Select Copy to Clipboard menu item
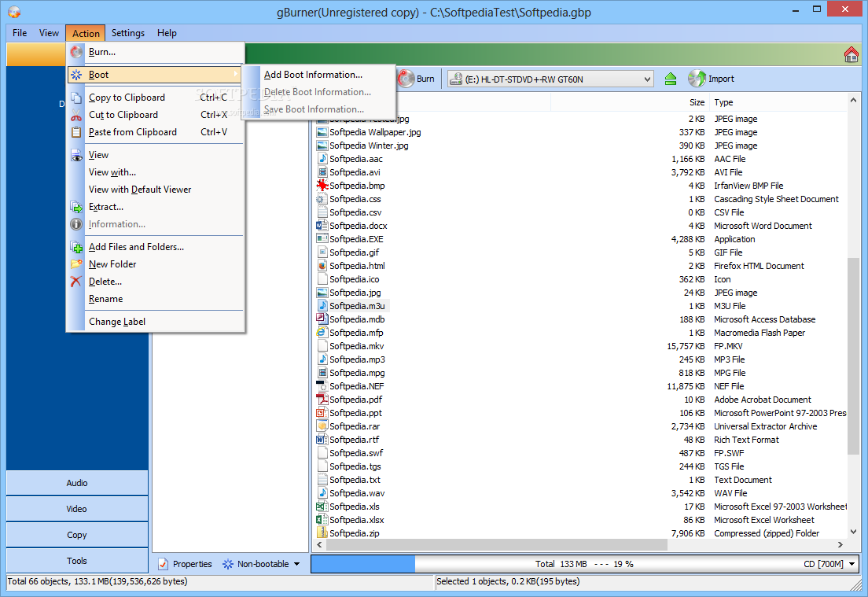Screen dimensions: 868x597 click(154, 98)
